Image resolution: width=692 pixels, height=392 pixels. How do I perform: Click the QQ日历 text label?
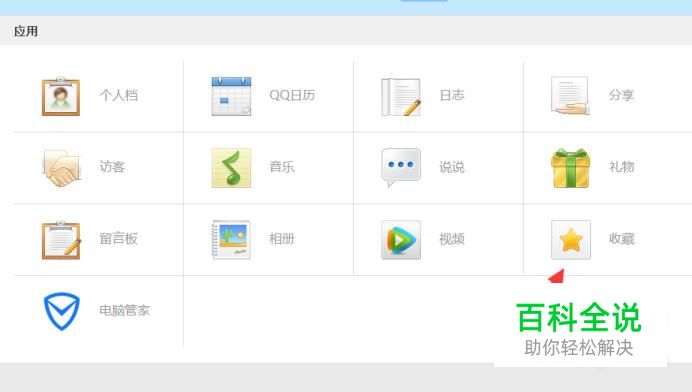coord(292,95)
